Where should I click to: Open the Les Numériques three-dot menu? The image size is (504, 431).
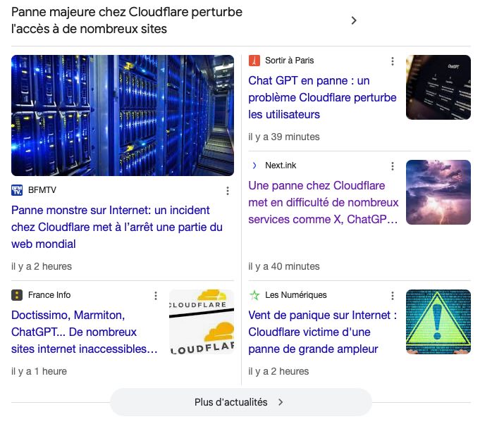coord(393,296)
